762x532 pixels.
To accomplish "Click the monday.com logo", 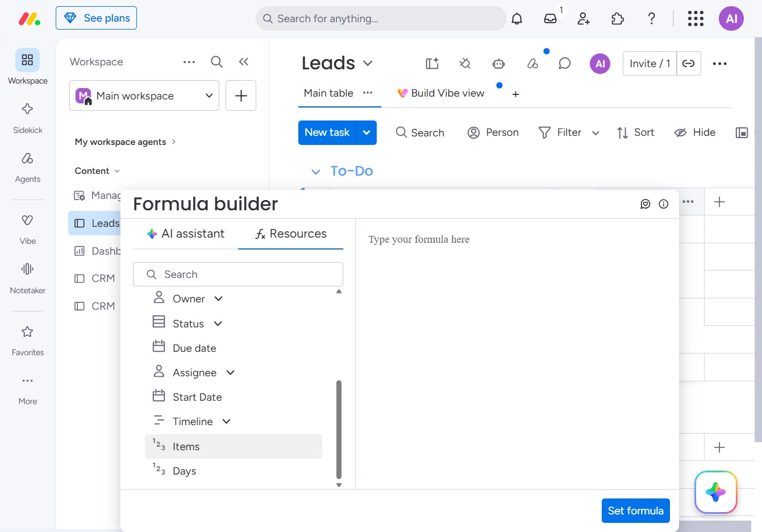I will 30,19.
